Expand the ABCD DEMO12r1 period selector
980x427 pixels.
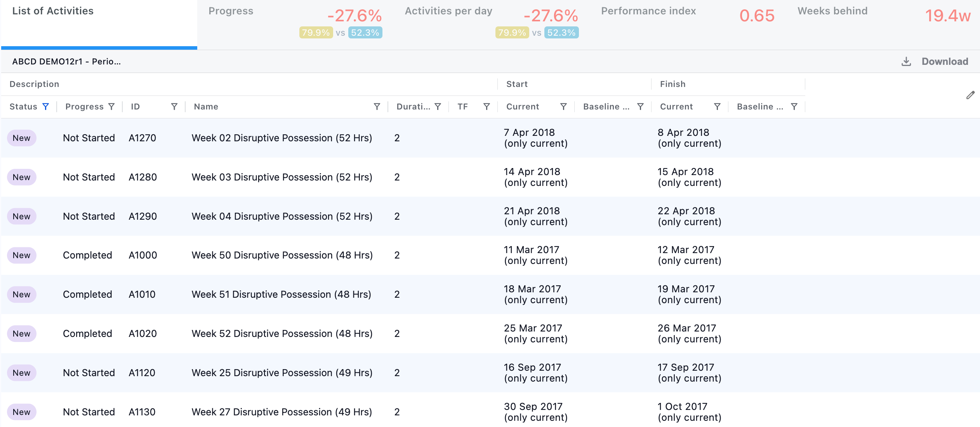[x=66, y=61]
